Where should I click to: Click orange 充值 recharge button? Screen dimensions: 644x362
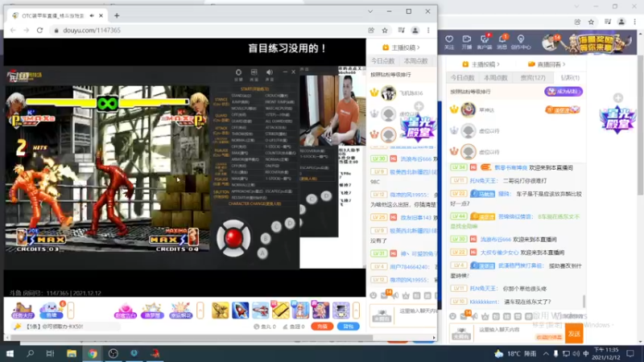pyautogui.click(x=322, y=327)
